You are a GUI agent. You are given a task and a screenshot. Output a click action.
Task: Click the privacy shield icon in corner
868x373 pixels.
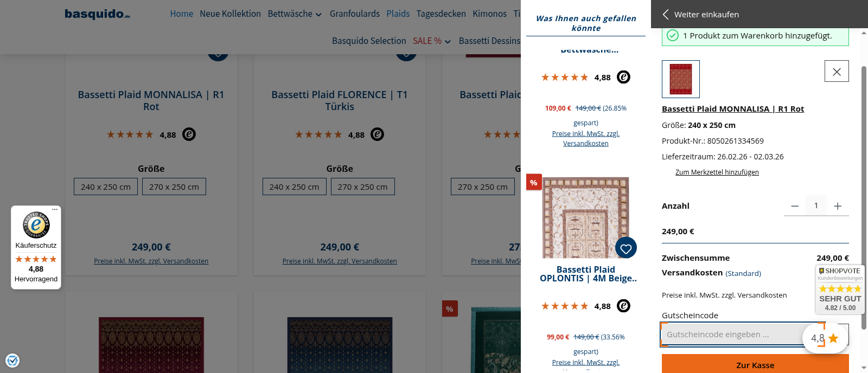point(12,360)
